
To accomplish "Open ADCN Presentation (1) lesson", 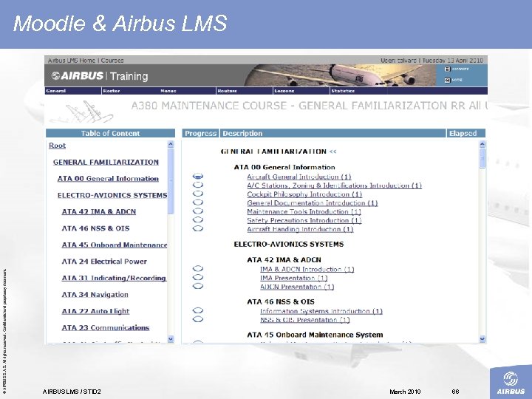I will tap(297, 287).
